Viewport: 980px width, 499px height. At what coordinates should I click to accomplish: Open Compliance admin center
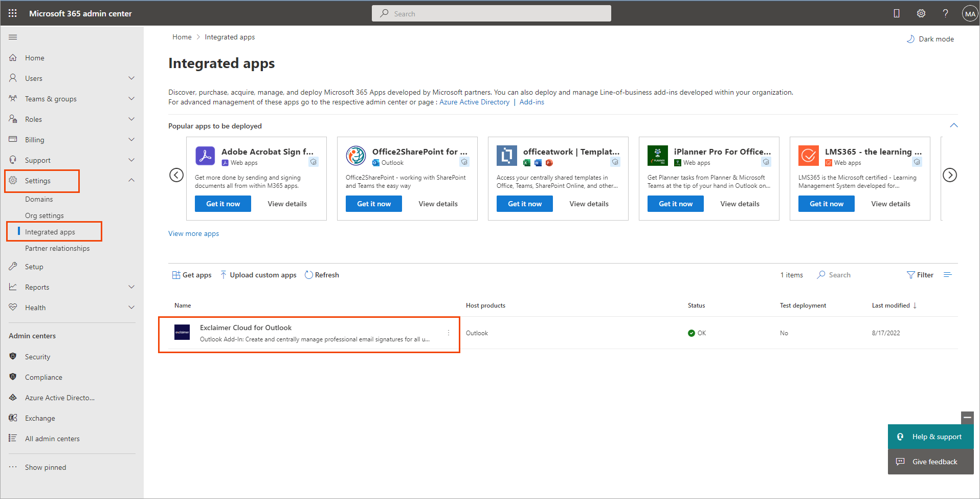pyautogui.click(x=43, y=377)
